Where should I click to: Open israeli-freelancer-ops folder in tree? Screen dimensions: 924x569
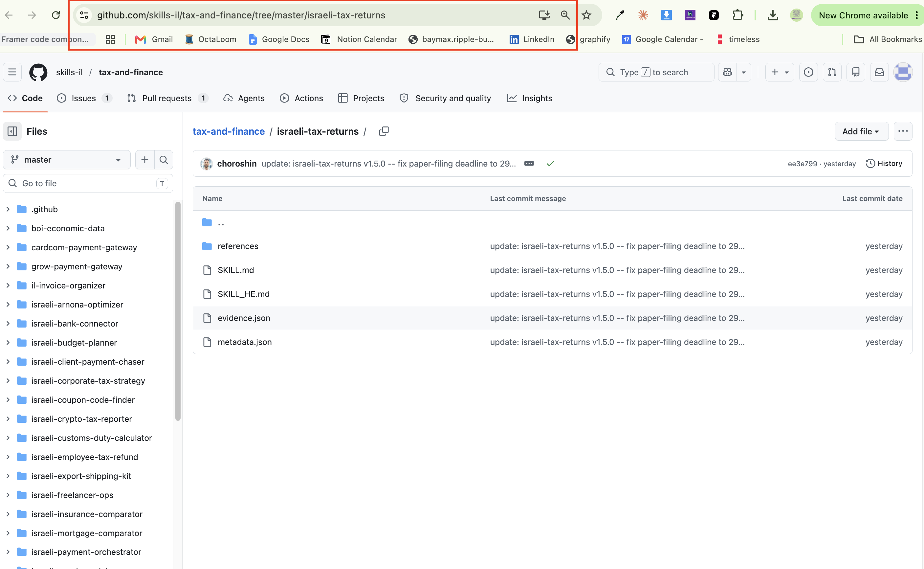pos(72,495)
